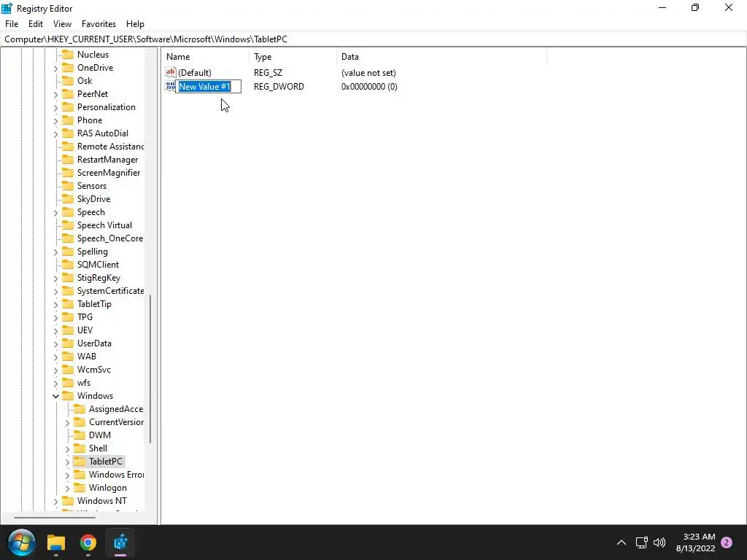Click the 0x00000000 (0) data cell
The image size is (747, 560).
coord(369,87)
